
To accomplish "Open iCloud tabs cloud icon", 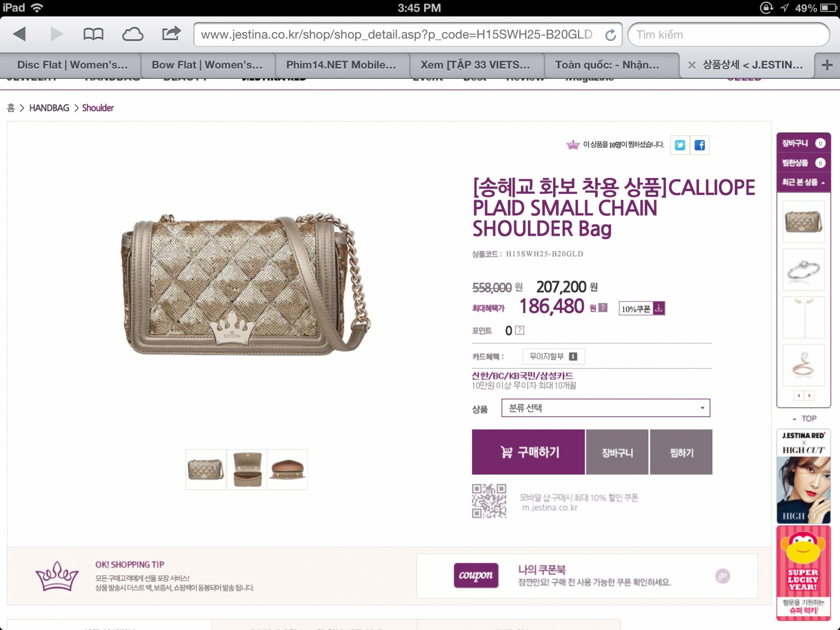I will (133, 34).
